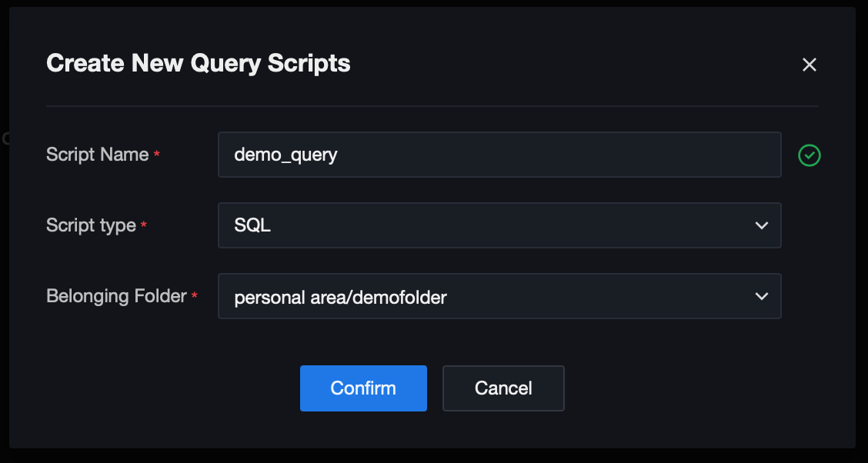The width and height of the screenshot is (868, 463).
Task: Click the Belonging Folder chevron arrow
Action: pyautogui.click(x=762, y=296)
